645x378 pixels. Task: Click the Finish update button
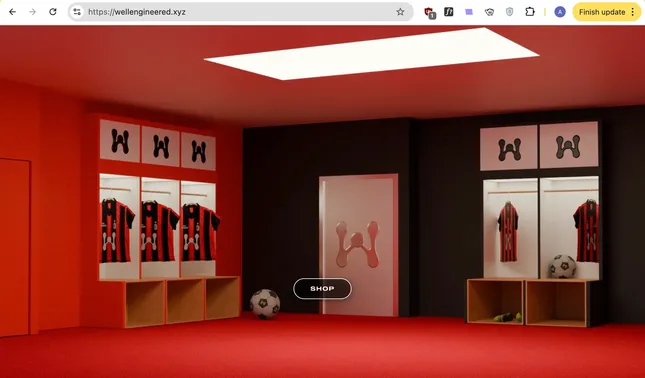[x=602, y=12]
